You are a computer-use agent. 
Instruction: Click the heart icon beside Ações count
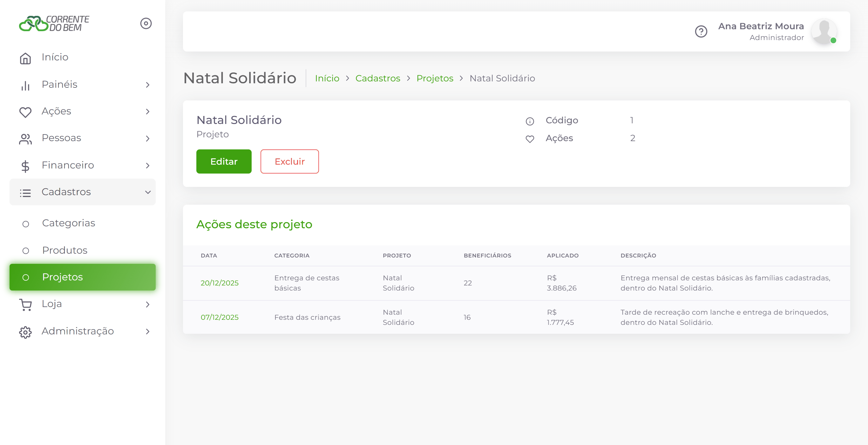[x=530, y=139]
